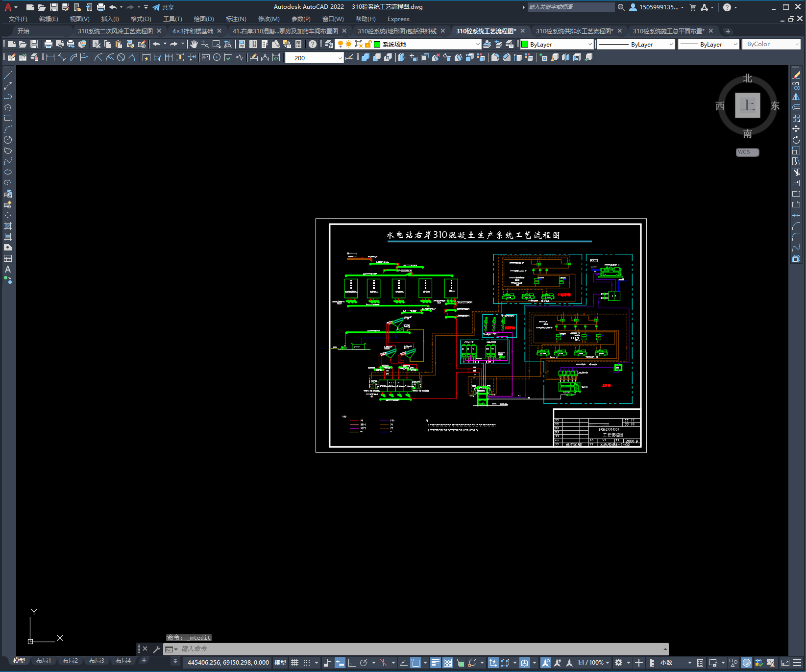The height and width of the screenshot is (672, 806).
Task: Open the 文件(F) menu
Action: (x=18, y=19)
